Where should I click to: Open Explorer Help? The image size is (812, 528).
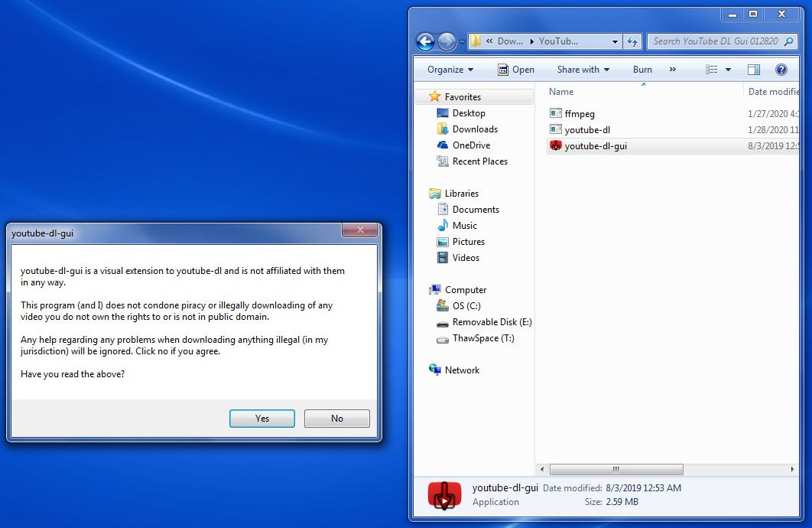(x=781, y=70)
